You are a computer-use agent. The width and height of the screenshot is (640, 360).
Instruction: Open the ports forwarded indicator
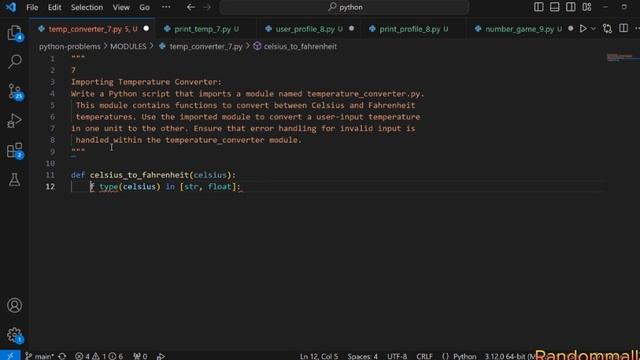click(x=140, y=356)
